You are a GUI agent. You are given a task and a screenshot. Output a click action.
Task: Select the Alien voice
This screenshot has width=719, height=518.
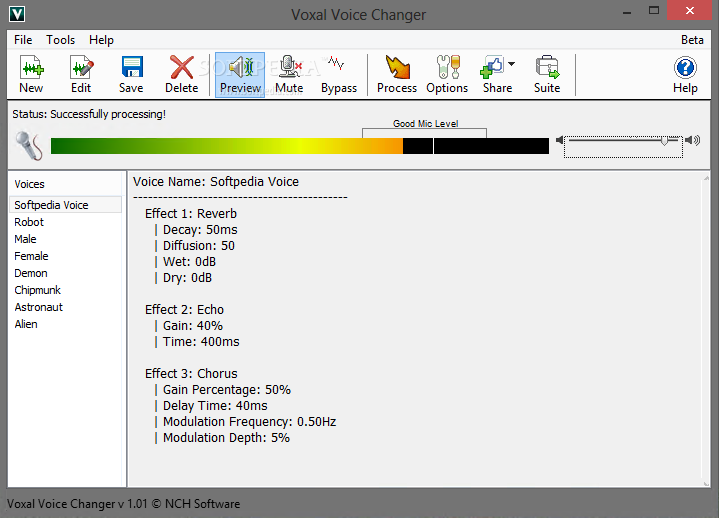(x=26, y=324)
